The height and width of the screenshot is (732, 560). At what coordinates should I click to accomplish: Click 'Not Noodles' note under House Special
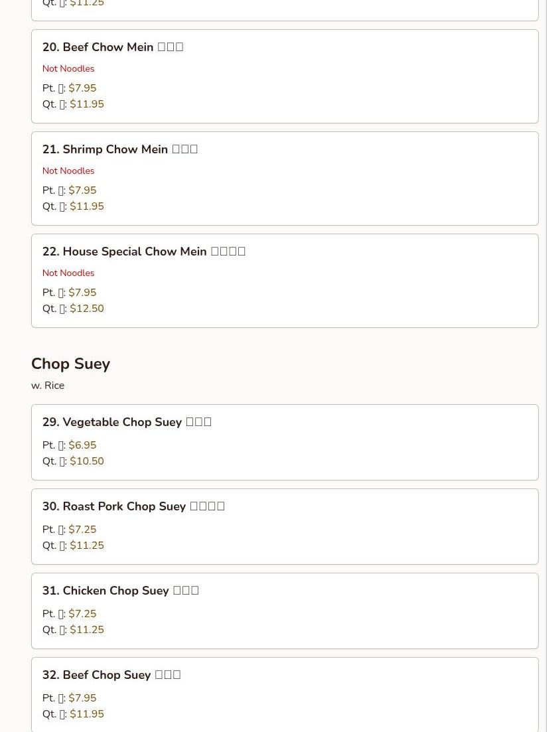click(x=68, y=273)
